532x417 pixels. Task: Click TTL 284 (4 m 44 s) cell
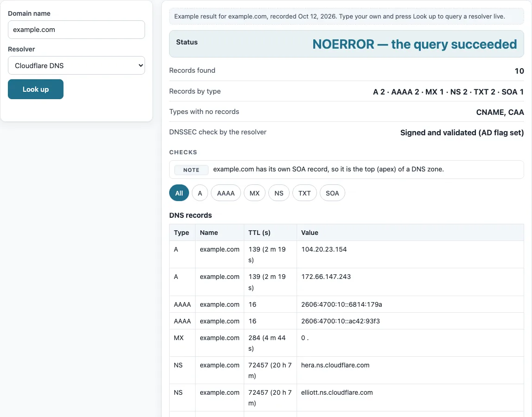[271, 343]
